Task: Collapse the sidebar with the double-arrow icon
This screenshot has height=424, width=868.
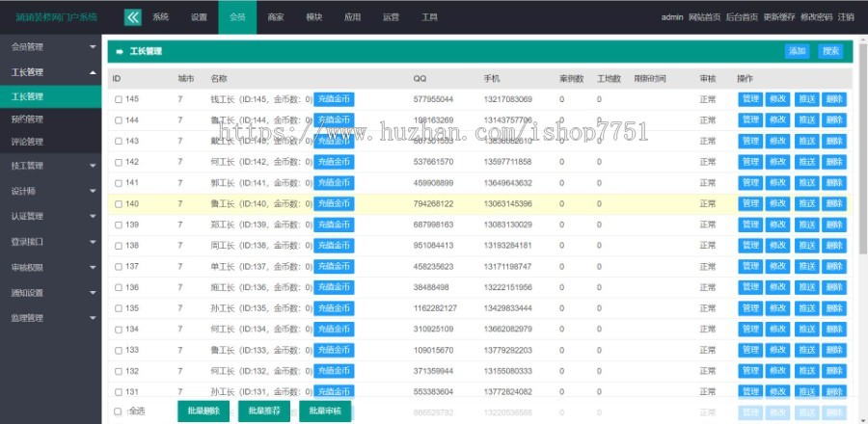Action: [x=133, y=17]
